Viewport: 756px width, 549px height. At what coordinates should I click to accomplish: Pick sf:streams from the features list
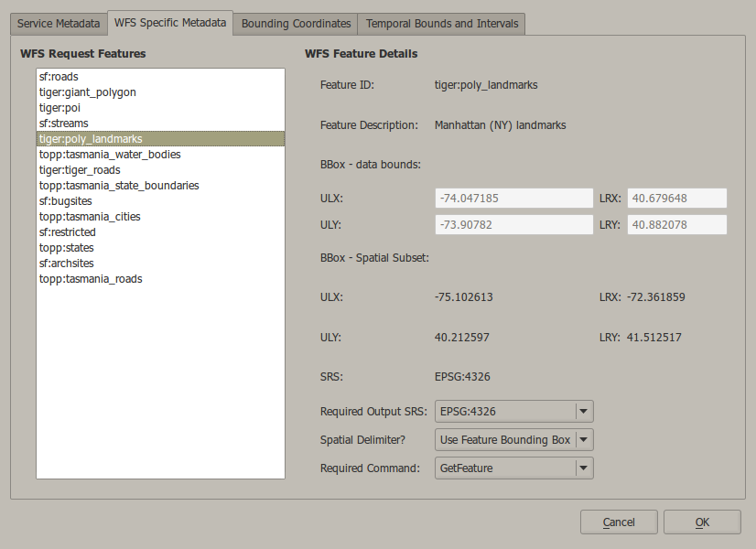[63, 124]
